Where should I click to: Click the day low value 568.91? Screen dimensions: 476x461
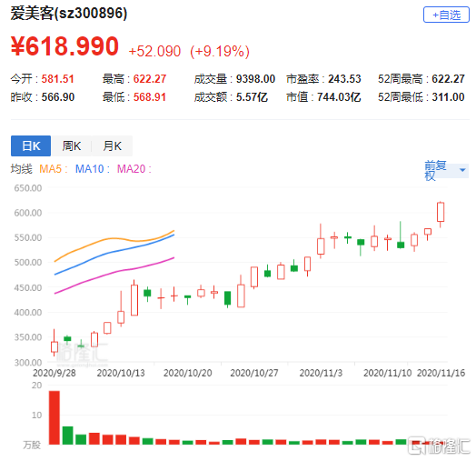click(150, 97)
